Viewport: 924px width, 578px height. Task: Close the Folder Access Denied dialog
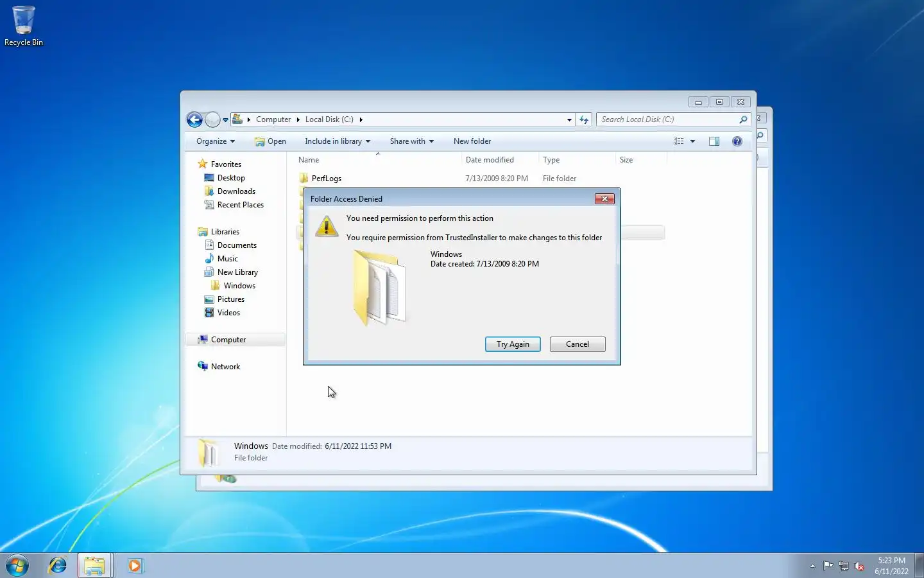pos(604,199)
